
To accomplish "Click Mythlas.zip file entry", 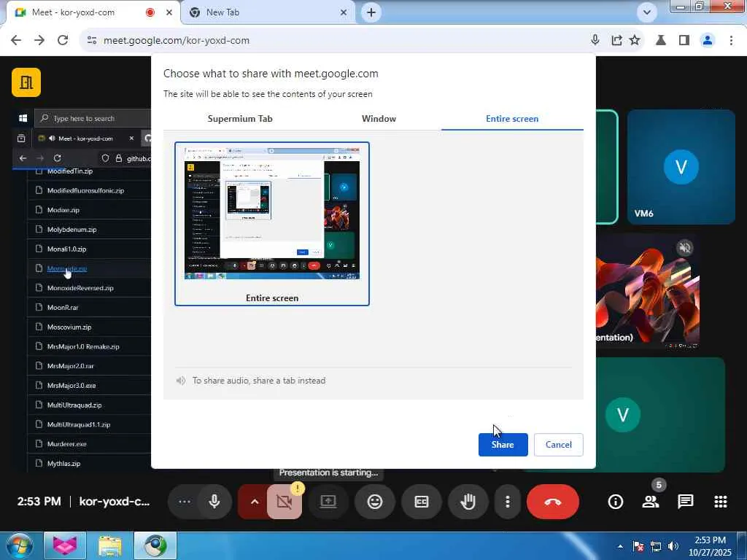I will pos(64,463).
